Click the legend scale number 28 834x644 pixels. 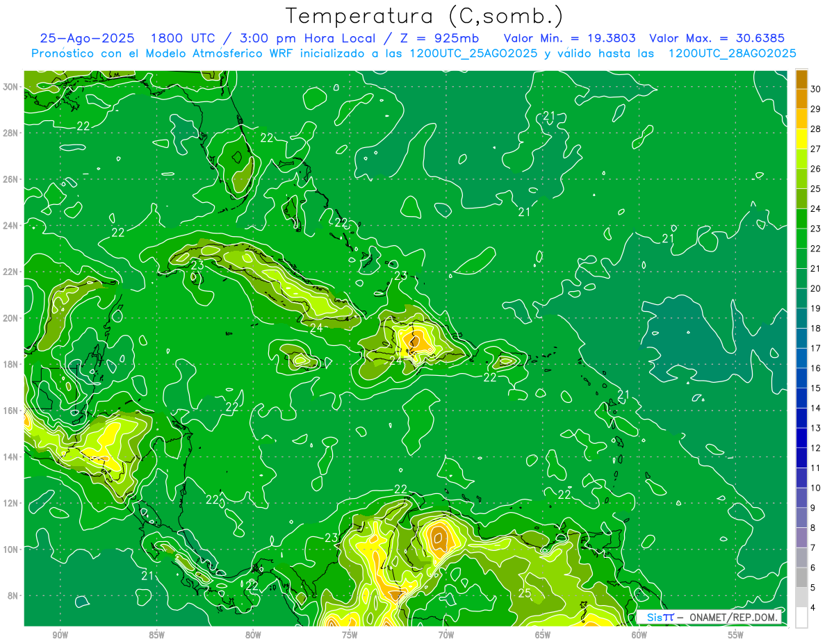pyautogui.click(x=816, y=129)
